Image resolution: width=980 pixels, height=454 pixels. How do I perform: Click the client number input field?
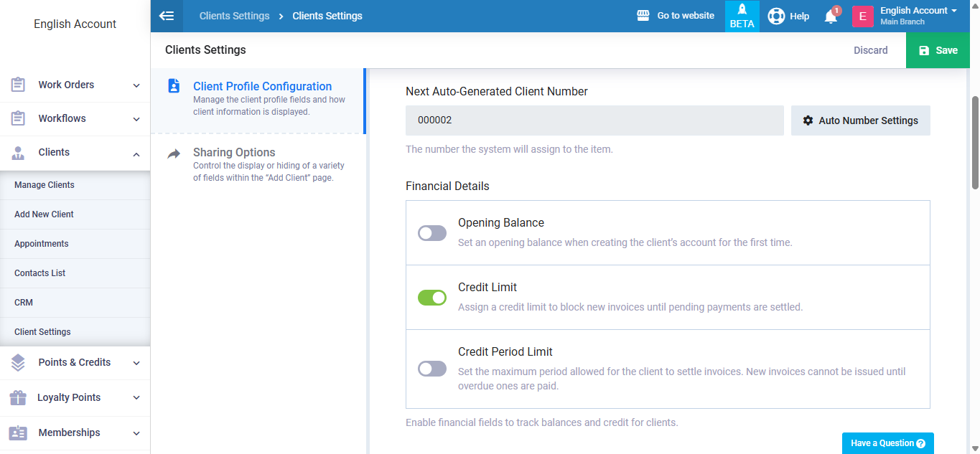[594, 120]
